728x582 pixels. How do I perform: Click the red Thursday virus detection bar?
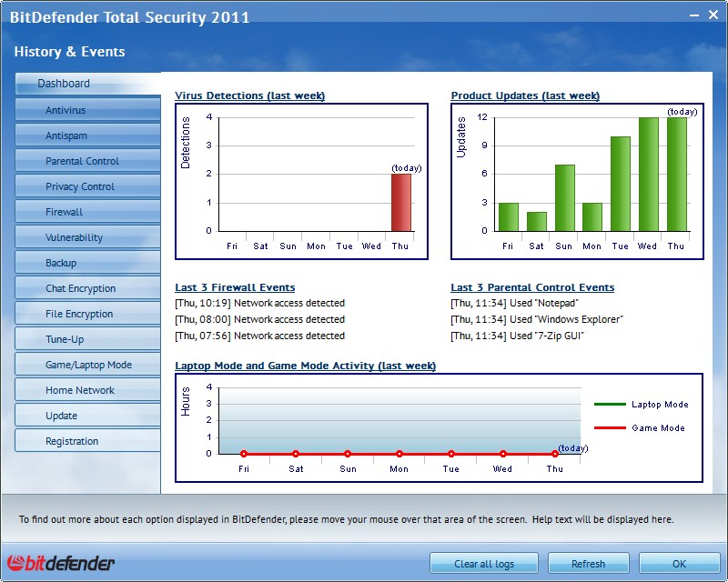pyautogui.click(x=401, y=203)
